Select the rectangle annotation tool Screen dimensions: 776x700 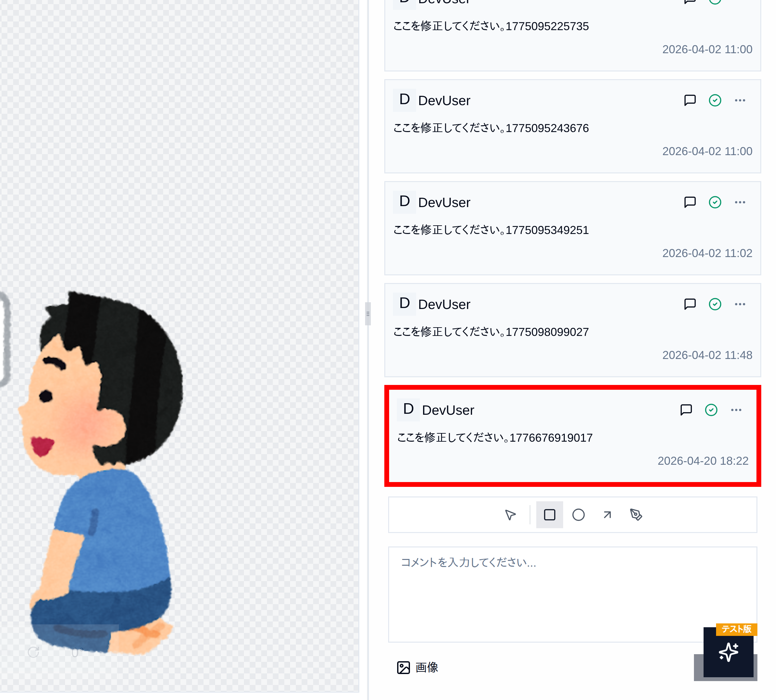(549, 515)
